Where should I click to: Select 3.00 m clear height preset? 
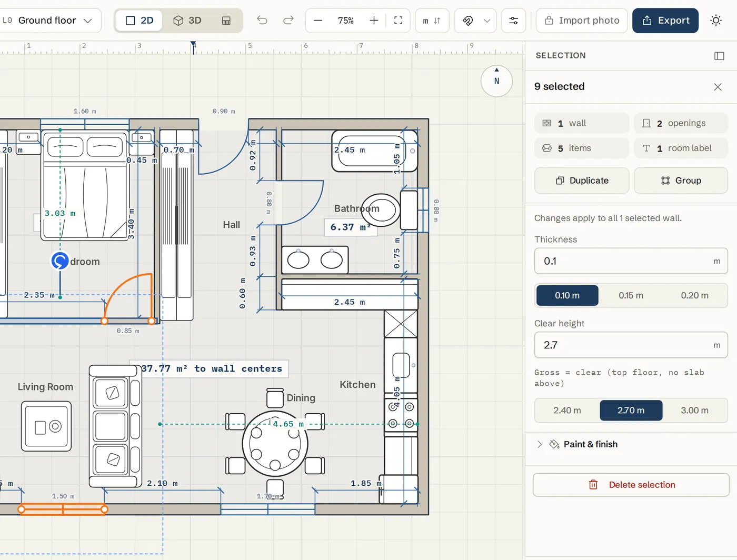click(694, 411)
